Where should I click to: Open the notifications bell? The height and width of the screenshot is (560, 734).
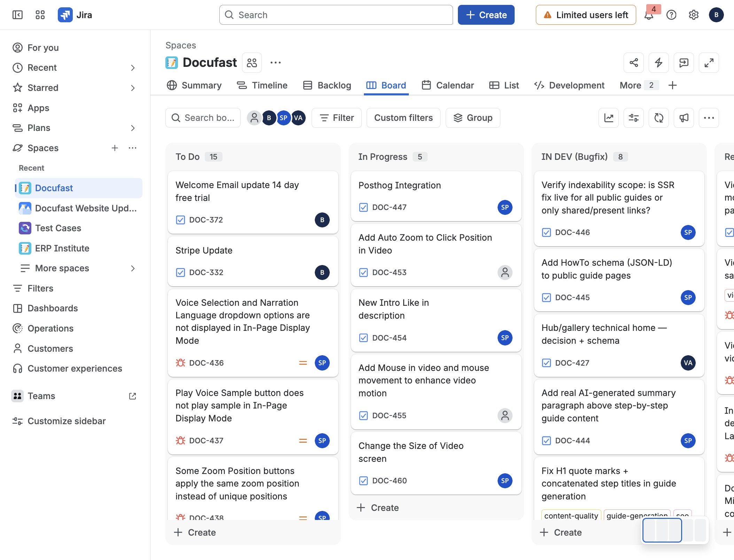click(649, 15)
